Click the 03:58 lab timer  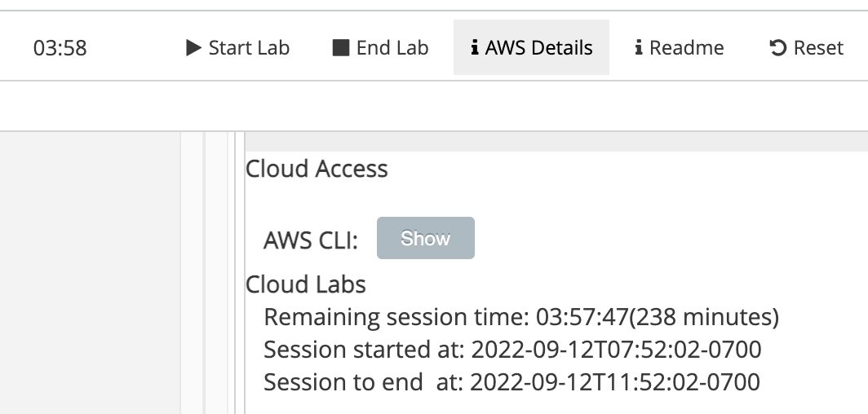pos(60,48)
